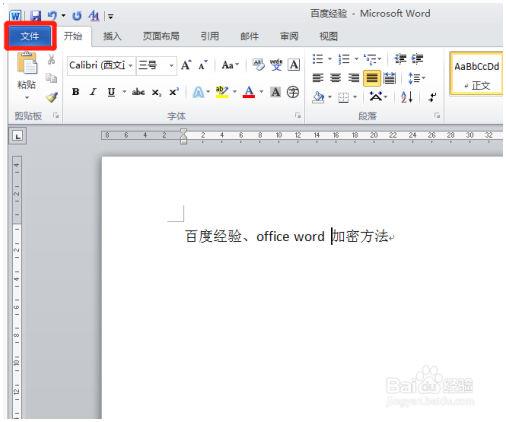Click the Multilevel List icon
The height and width of the screenshot is (422, 506).
pos(370,59)
